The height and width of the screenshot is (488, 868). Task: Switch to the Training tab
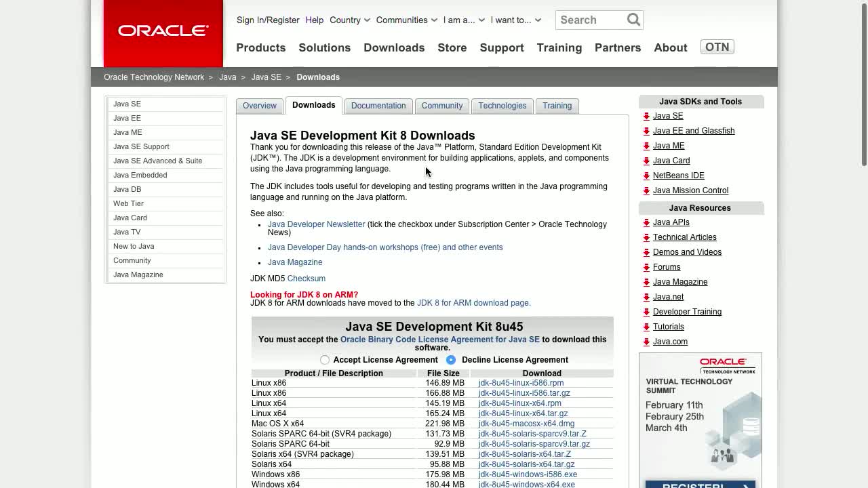[557, 106]
